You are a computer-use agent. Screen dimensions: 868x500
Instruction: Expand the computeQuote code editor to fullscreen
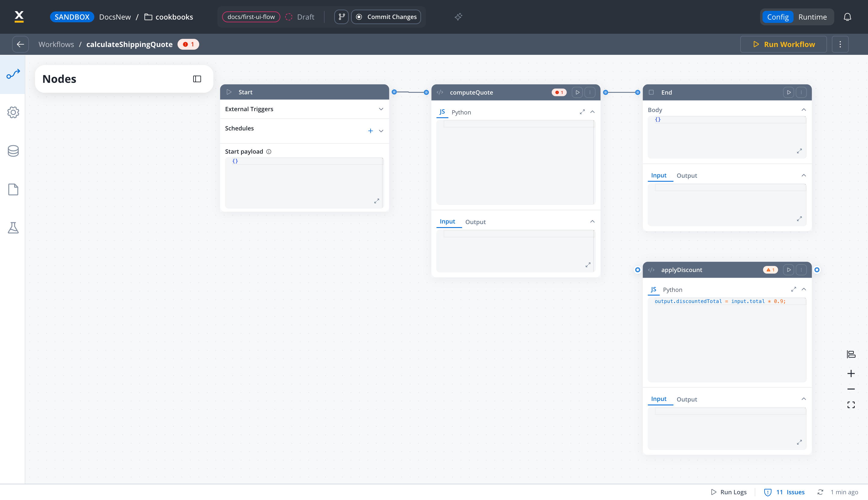(x=582, y=112)
